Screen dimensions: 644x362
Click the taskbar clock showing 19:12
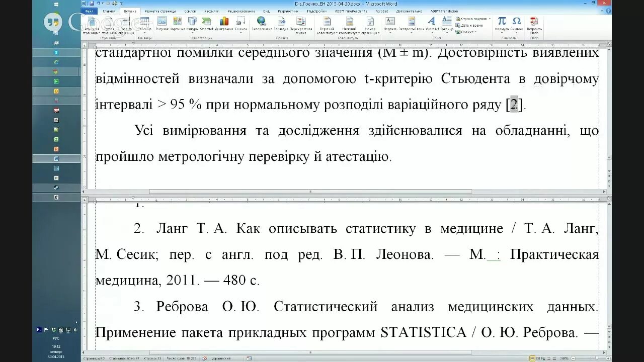coord(56,346)
